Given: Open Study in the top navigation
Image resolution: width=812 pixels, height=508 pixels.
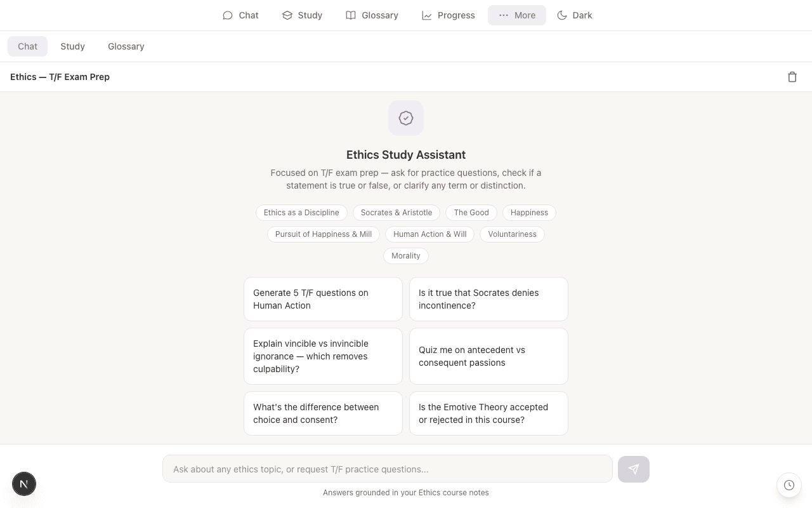Looking at the screenshot, I should (x=302, y=15).
